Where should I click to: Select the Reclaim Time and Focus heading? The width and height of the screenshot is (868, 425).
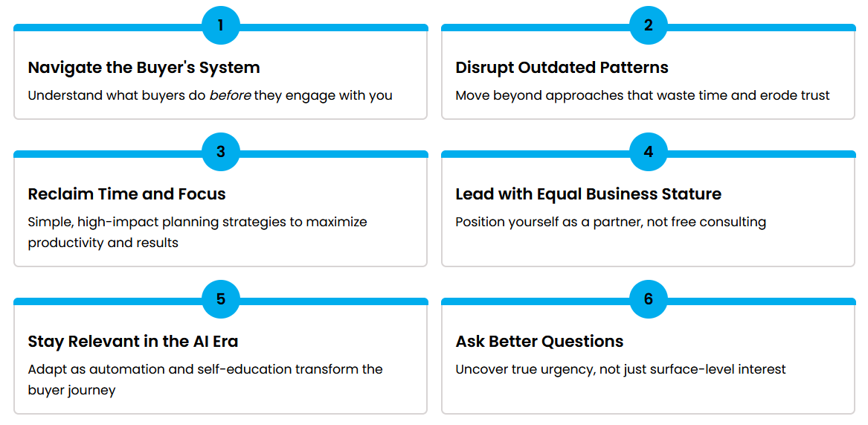click(x=126, y=194)
